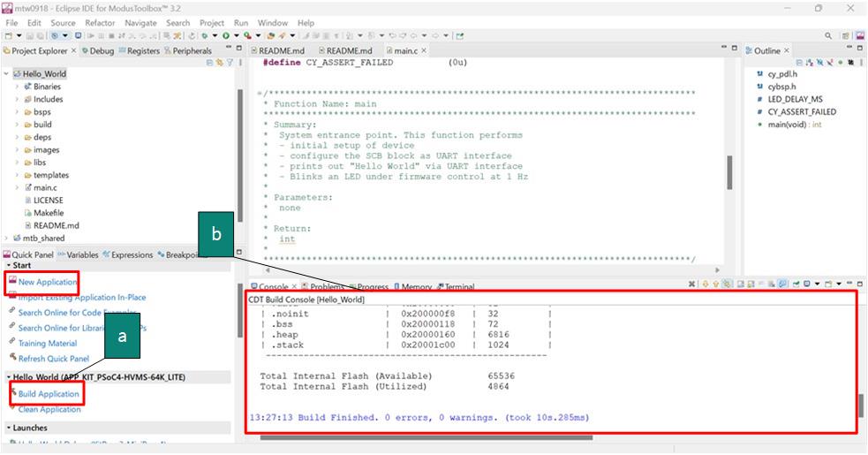868x455 pixels.
Task: Switch to the Expressions tab
Action: click(127, 255)
